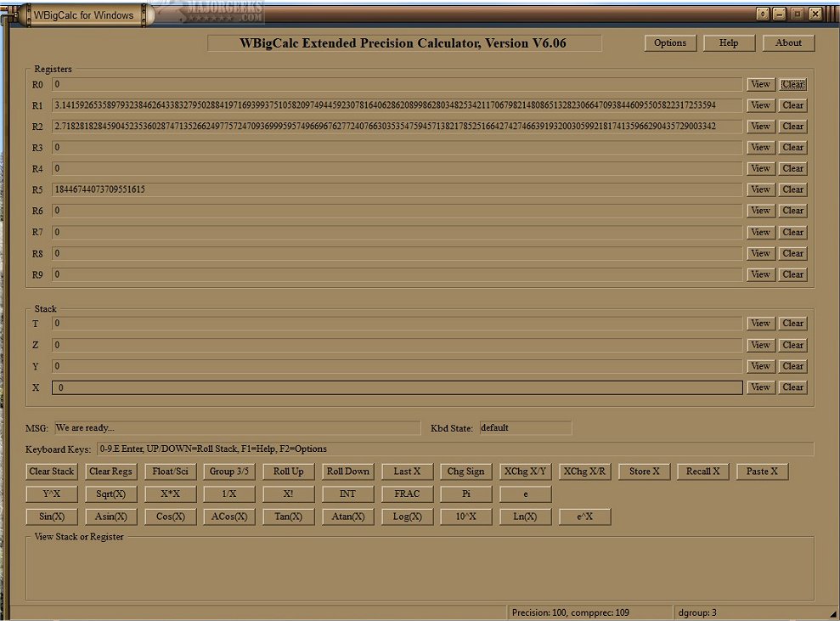Screen dimensions: 840x621
Task: Compute 10^X
Action: 466,517
